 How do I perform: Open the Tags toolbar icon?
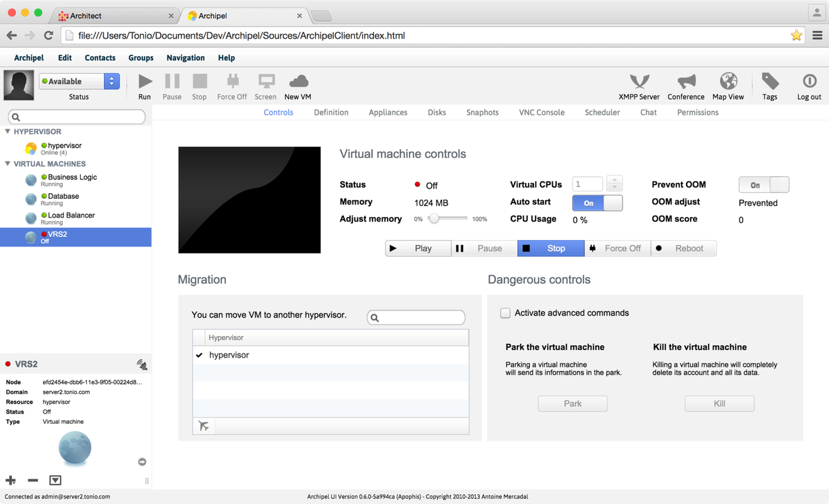pos(770,81)
